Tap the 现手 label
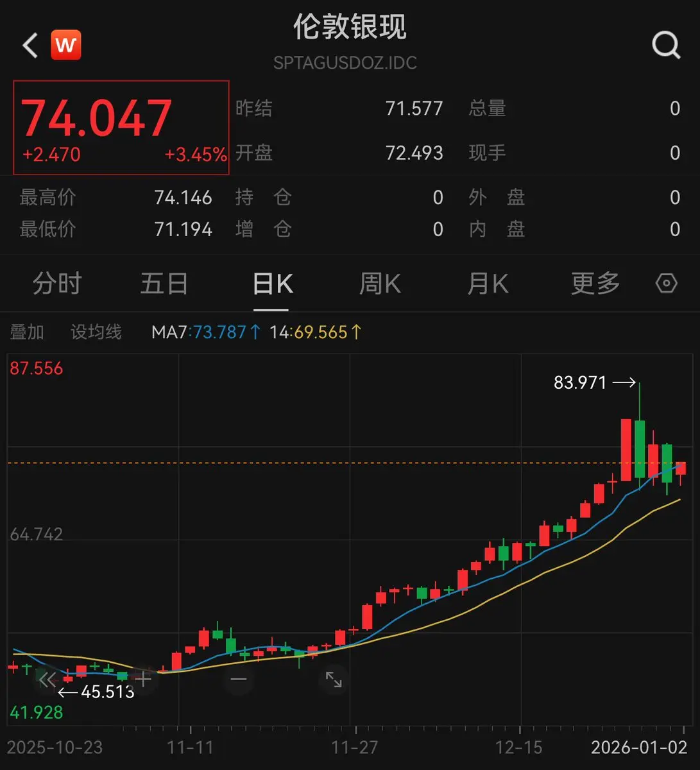Screen dimensions: 700x770 (487, 153)
